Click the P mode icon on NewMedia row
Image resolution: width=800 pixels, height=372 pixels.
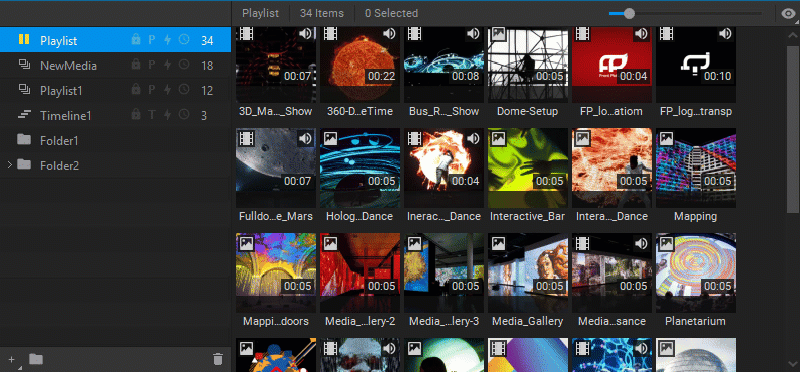tap(152, 65)
